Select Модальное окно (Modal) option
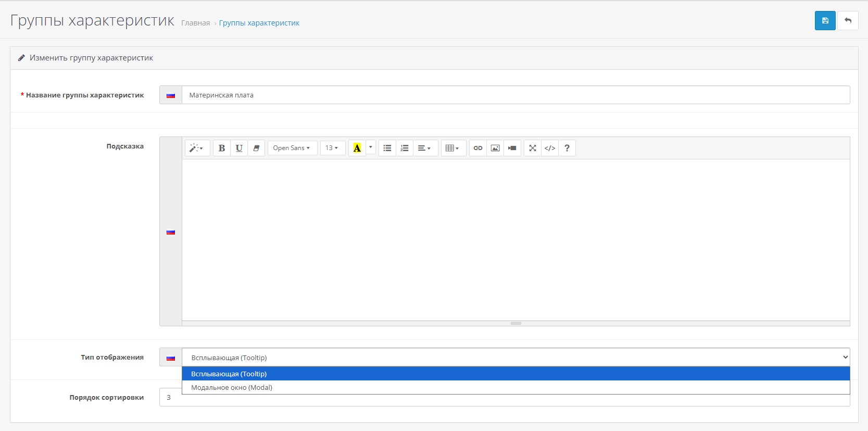Screen dimensions: 868x431 click(232, 387)
